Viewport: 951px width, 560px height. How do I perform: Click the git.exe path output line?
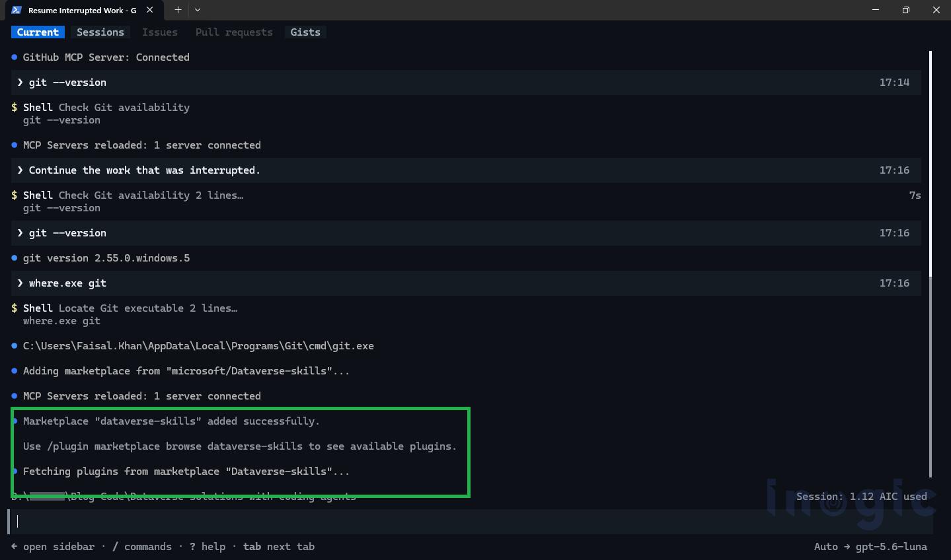(x=192, y=345)
